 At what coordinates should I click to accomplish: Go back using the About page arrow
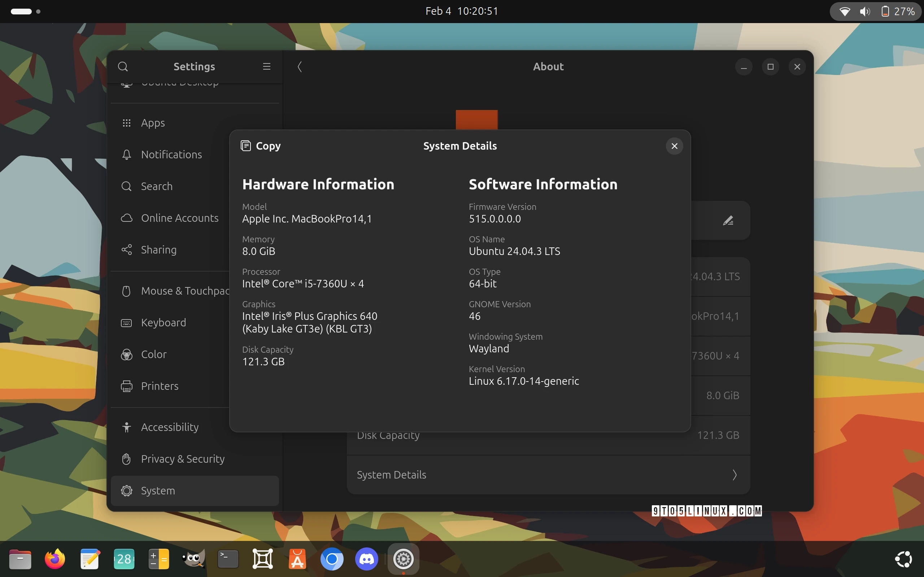pyautogui.click(x=299, y=66)
